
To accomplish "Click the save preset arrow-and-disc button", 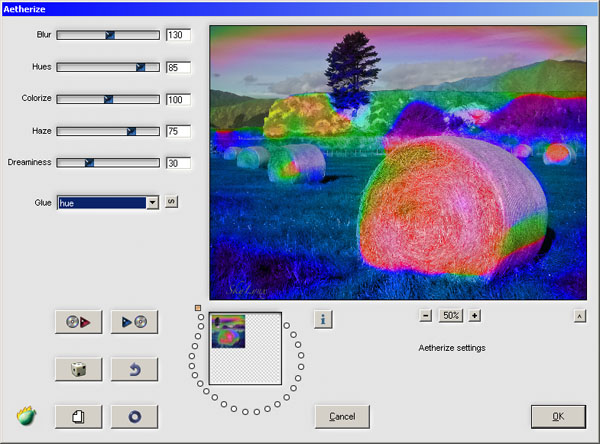I will tap(134, 322).
